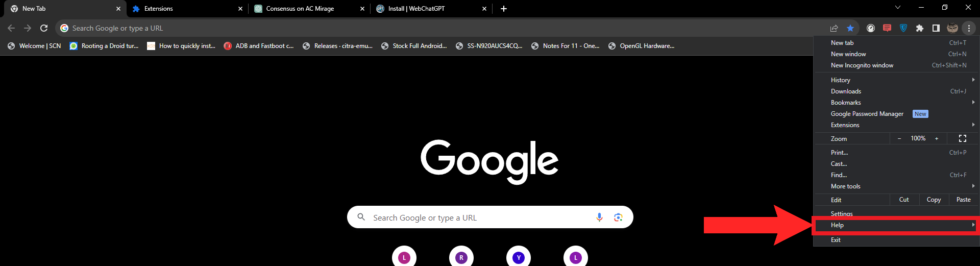Open Settings from Chrome menu
This screenshot has width=980, height=266.
coord(896,214)
